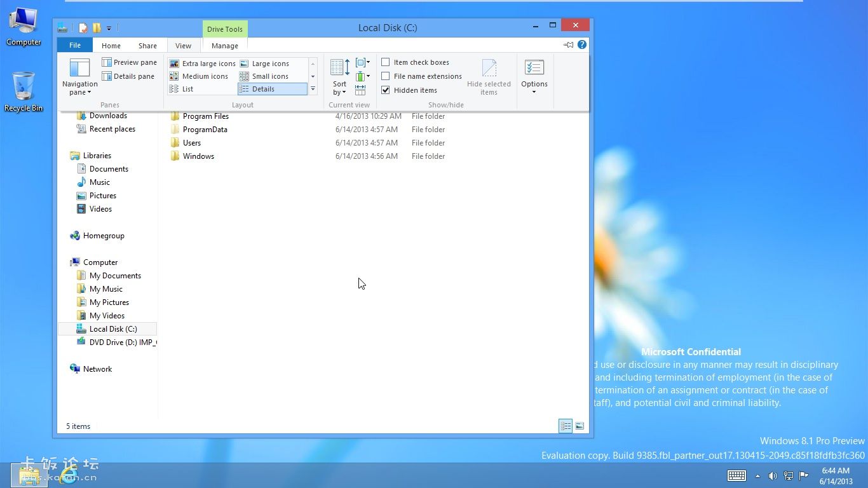Open Pictures library in navigation pane

click(x=96, y=196)
